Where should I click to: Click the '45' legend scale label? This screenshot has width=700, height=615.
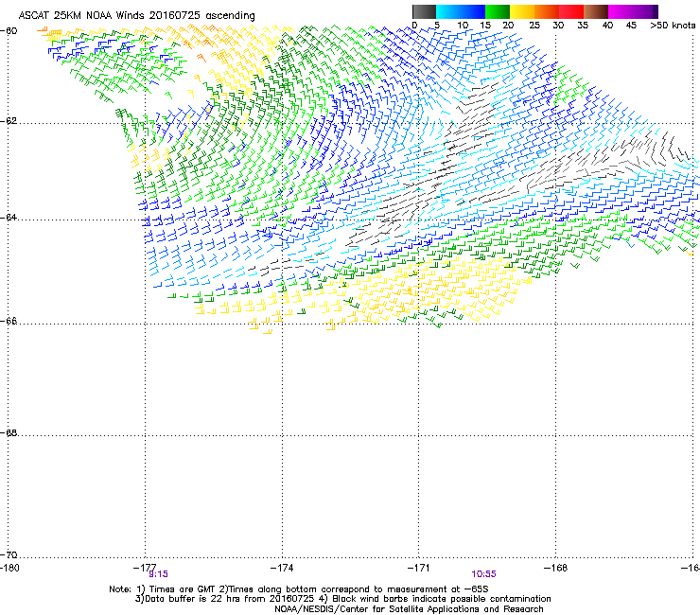pyautogui.click(x=631, y=25)
